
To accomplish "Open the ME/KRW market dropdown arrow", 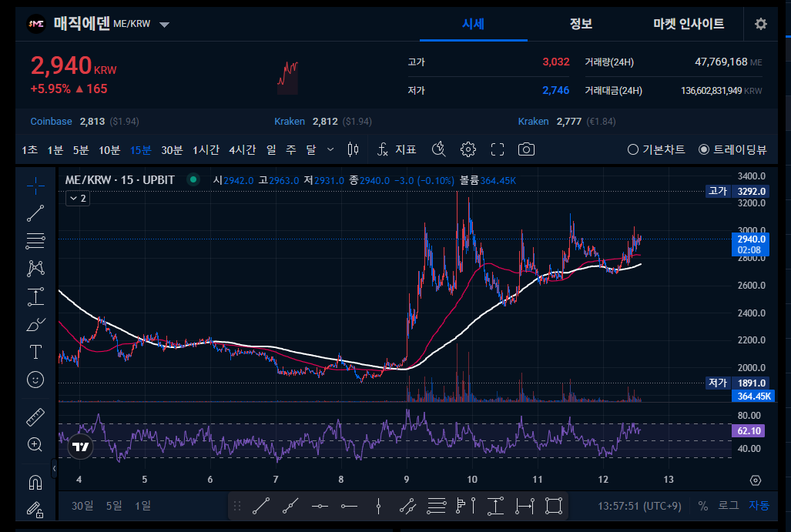I will coord(165,24).
